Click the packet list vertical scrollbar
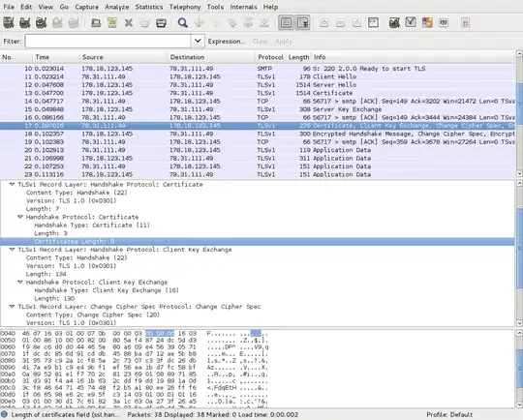The height and width of the screenshot is (420, 523). coord(519,113)
